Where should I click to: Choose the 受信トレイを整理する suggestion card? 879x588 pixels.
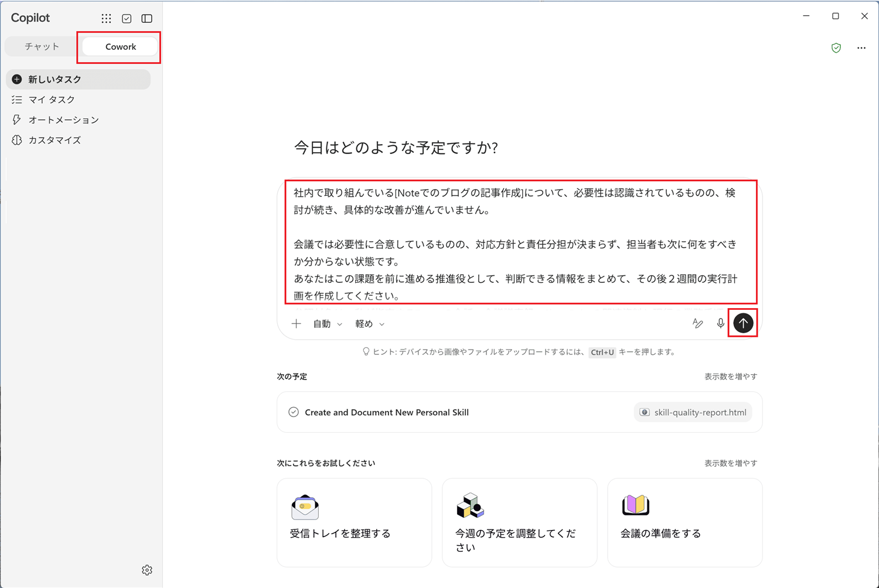pyautogui.click(x=355, y=522)
